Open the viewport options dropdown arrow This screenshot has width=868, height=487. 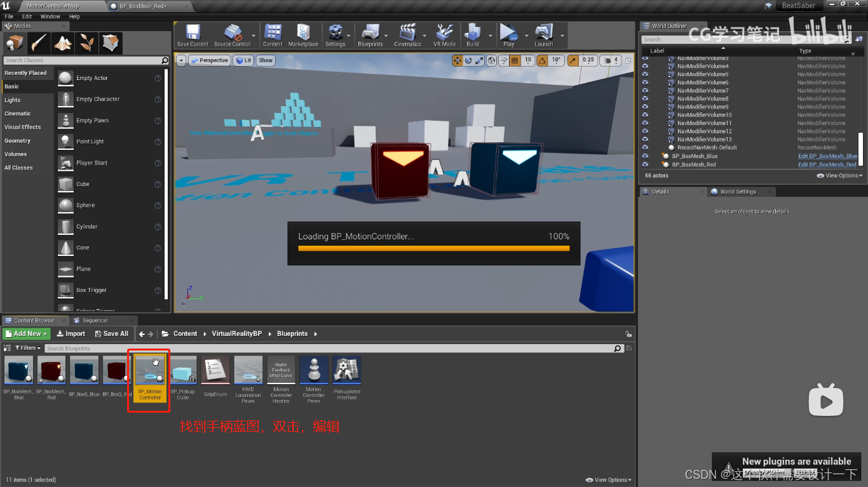(181, 60)
